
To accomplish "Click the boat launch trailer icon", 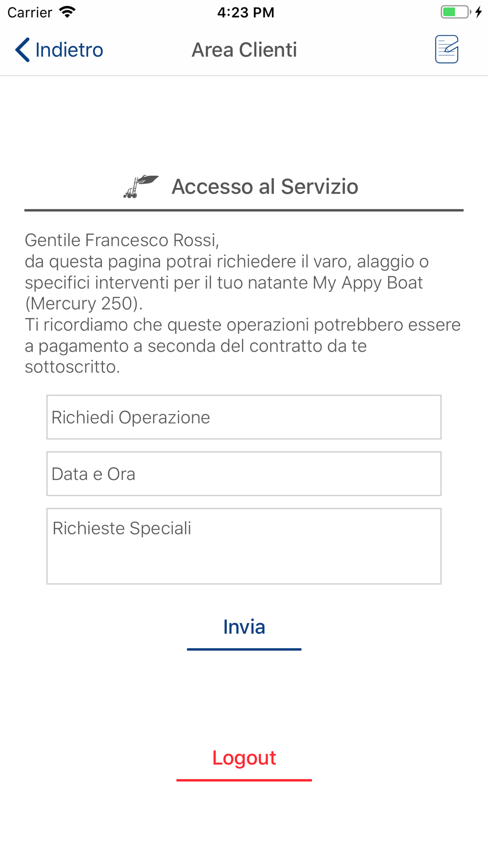I will point(141,186).
